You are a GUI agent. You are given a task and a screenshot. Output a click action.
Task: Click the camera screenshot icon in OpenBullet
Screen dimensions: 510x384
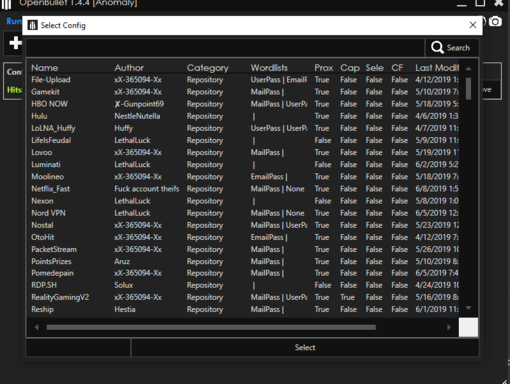[495, 22]
